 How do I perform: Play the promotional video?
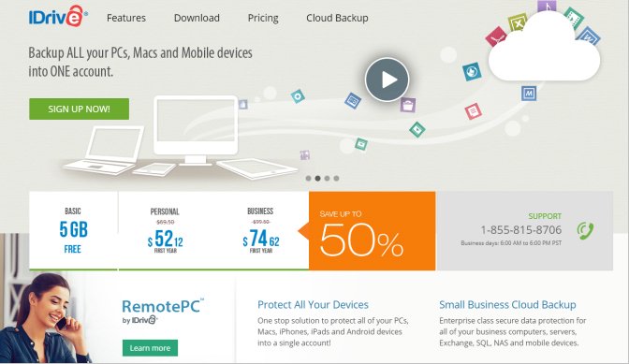tap(387, 80)
